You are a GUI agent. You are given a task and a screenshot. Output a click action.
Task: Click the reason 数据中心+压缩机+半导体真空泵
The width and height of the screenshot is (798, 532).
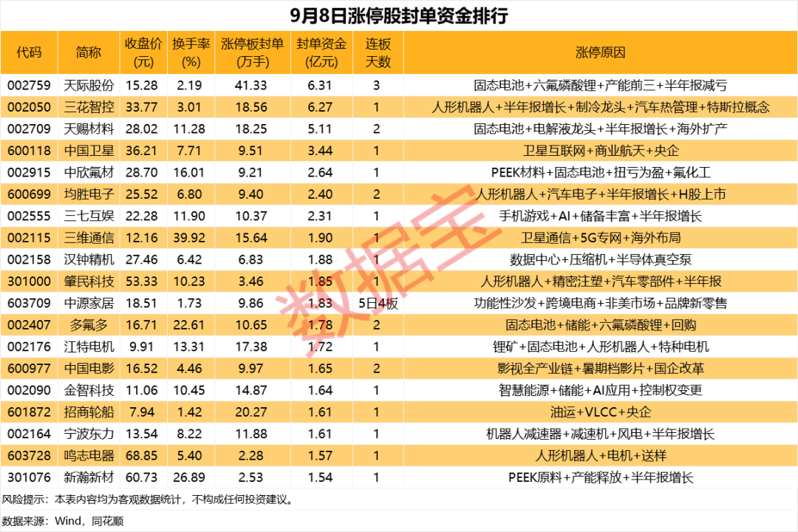point(601,259)
